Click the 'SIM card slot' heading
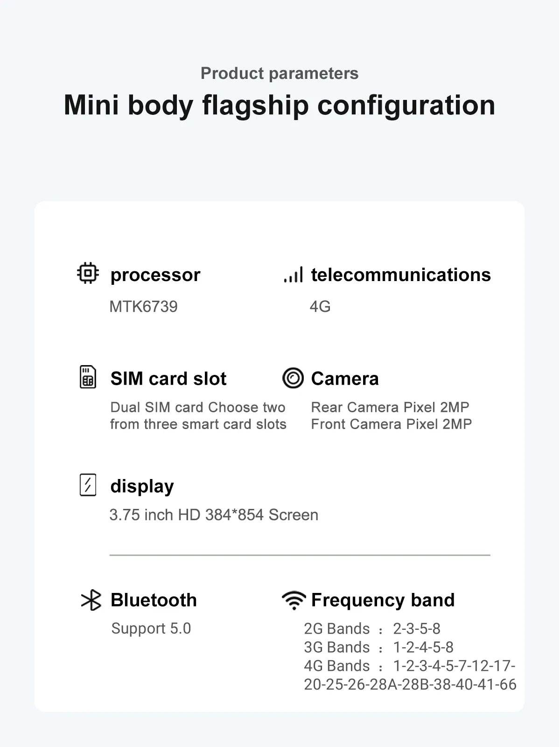Screen dimensions: 560x747 pyautogui.click(x=168, y=379)
